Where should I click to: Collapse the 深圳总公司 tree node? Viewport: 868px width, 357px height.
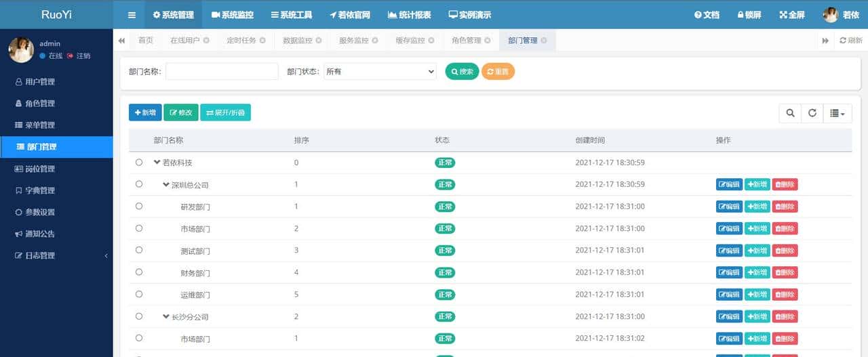click(166, 184)
